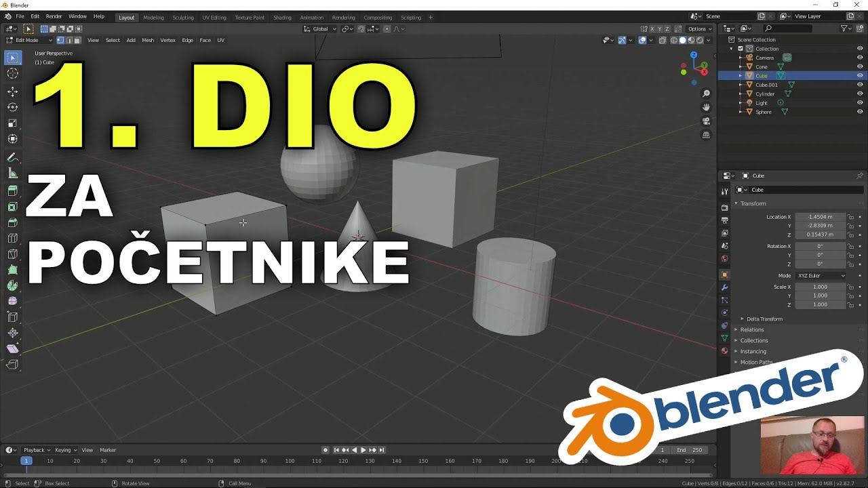Image resolution: width=868 pixels, height=488 pixels.
Task: Toggle X-ray display
Action: (663, 40)
